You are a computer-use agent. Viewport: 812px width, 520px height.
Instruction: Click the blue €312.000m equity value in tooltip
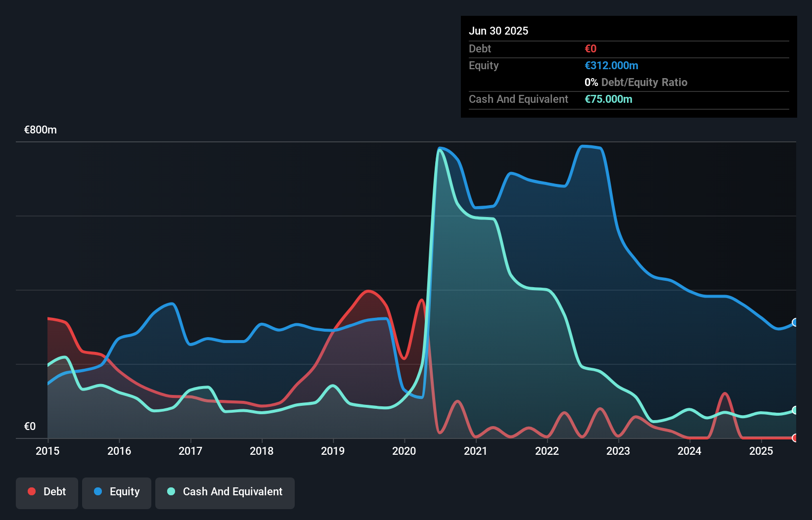click(611, 65)
